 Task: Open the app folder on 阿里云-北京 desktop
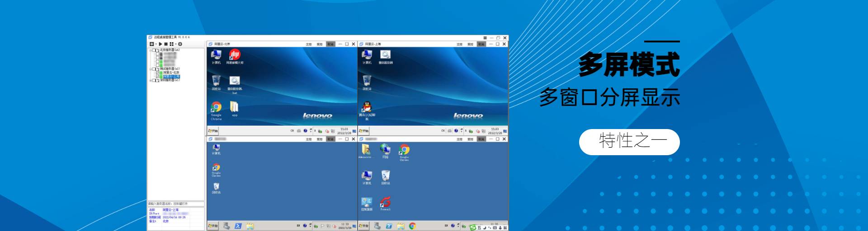(x=234, y=107)
